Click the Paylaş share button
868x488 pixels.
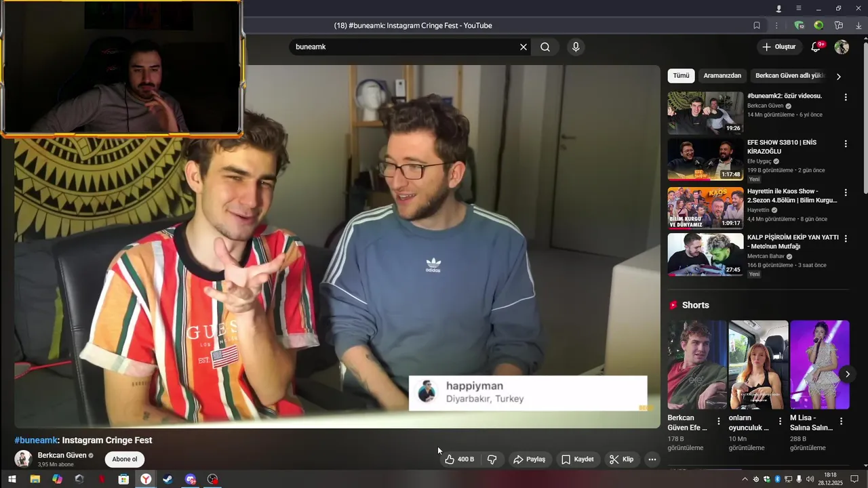tap(530, 459)
